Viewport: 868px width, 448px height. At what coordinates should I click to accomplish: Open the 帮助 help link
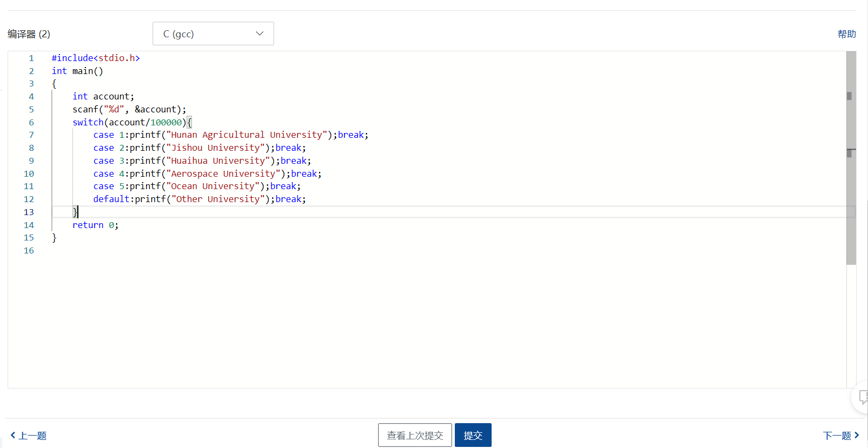point(846,34)
